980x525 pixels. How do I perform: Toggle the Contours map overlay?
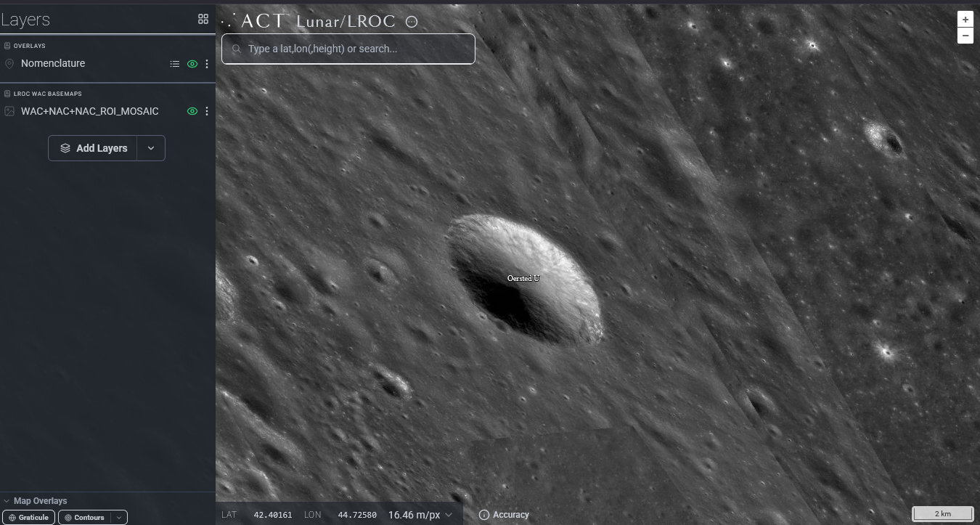[84, 518]
